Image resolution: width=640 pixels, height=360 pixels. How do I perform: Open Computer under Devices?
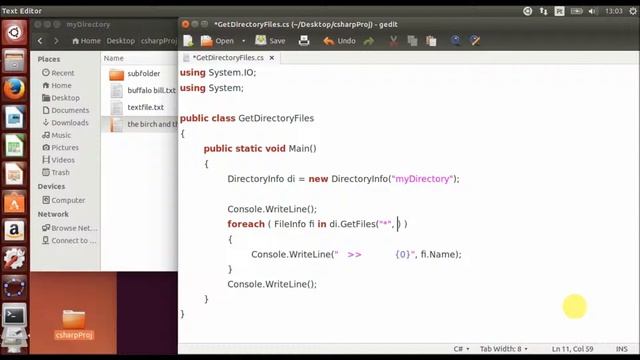pos(64,200)
